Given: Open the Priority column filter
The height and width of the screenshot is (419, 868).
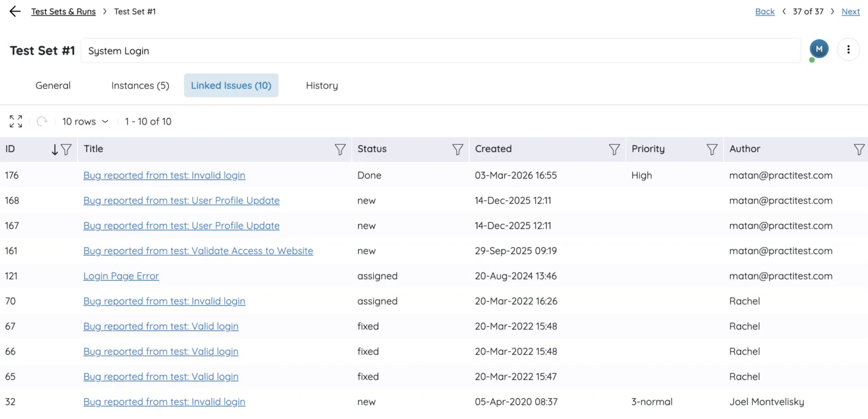Looking at the screenshot, I should click(712, 149).
